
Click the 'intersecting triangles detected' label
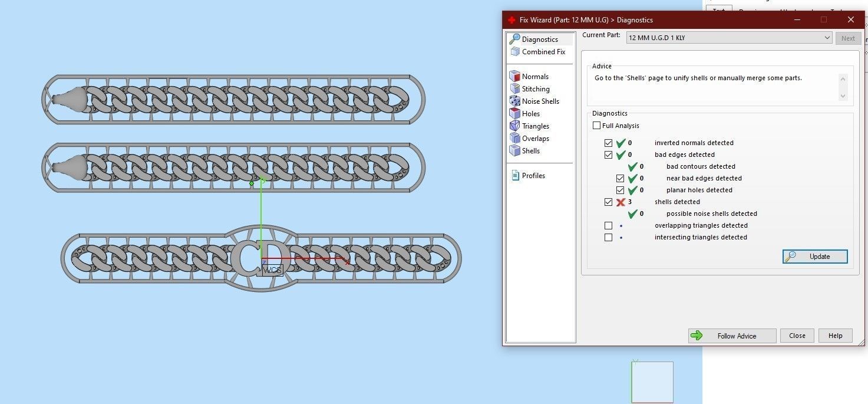[701, 237]
